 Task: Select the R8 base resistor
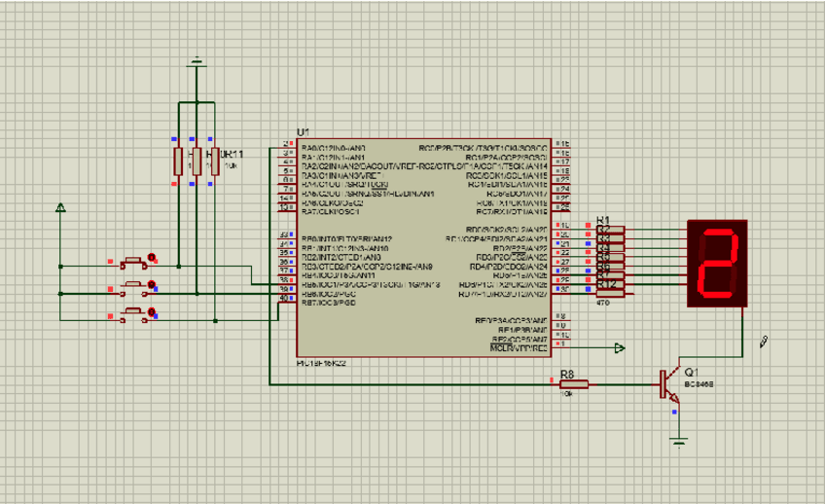pyautogui.click(x=574, y=384)
